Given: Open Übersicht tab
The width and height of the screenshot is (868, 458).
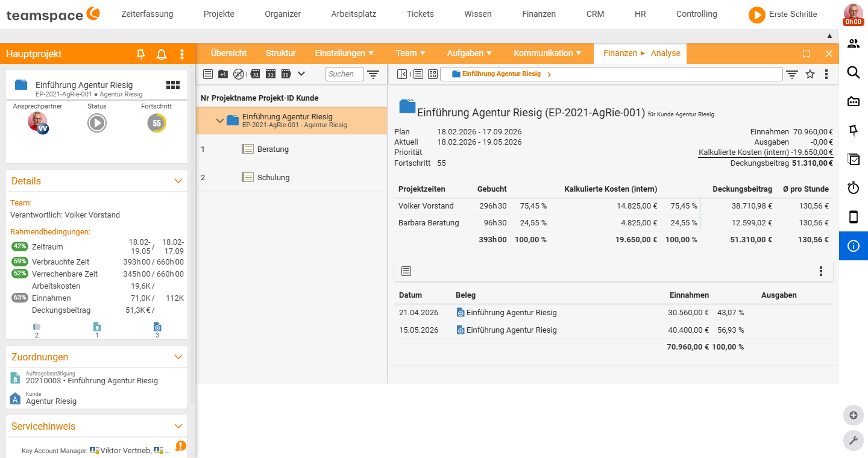Looking at the screenshot, I should point(228,53).
